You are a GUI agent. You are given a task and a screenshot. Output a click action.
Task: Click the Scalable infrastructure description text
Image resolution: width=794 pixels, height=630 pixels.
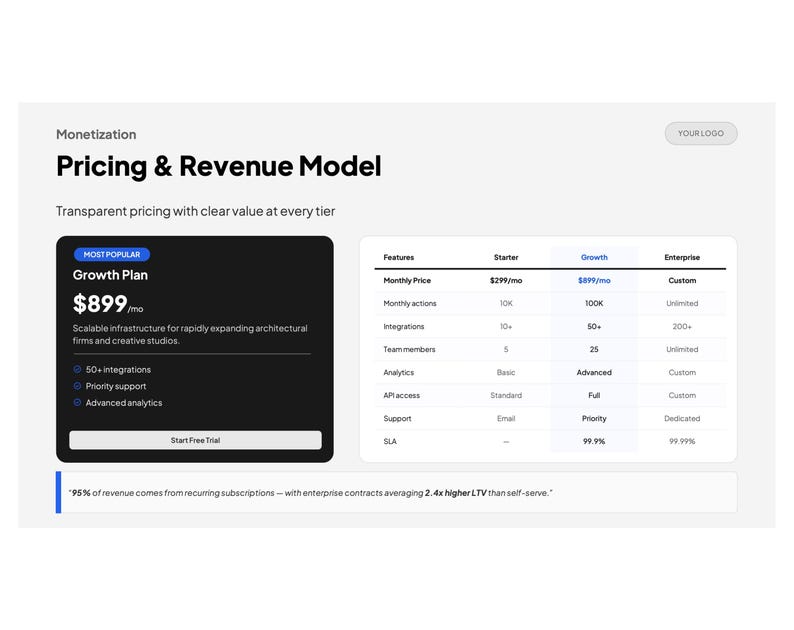(x=190, y=334)
